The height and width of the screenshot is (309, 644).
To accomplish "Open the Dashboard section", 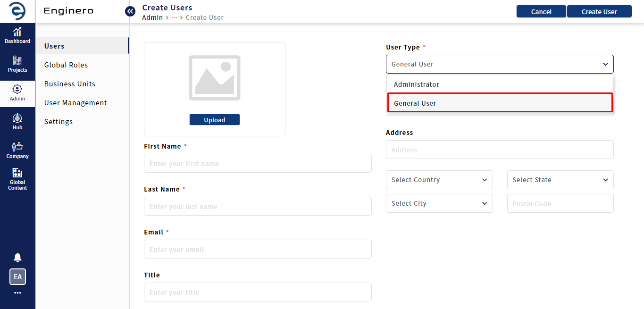I will point(17,35).
